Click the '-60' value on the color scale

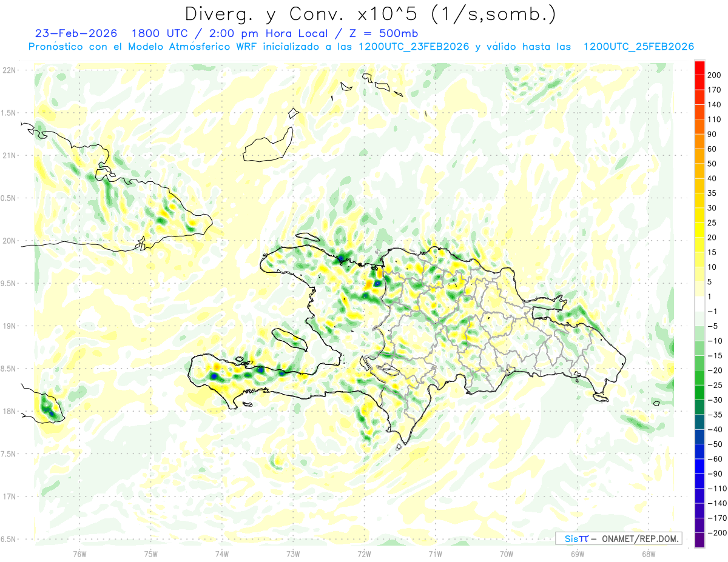coord(715,458)
